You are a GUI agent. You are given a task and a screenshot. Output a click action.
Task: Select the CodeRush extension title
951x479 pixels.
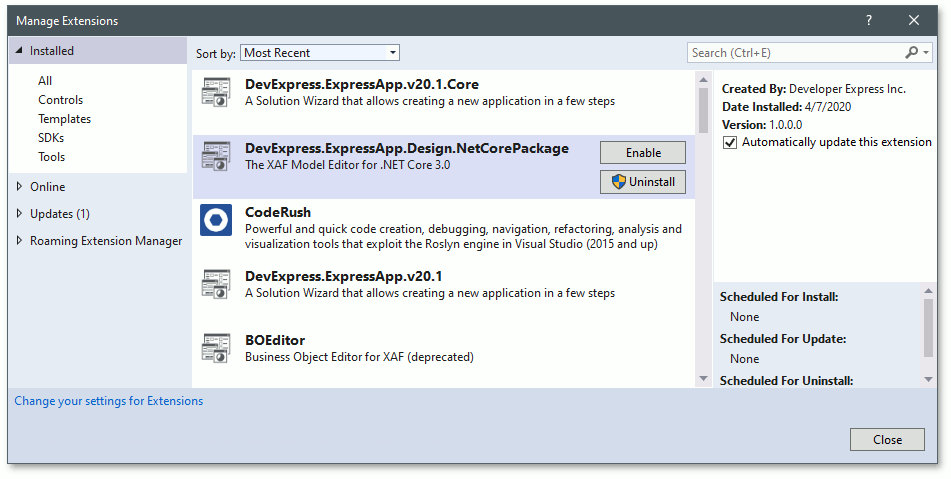pos(278,212)
